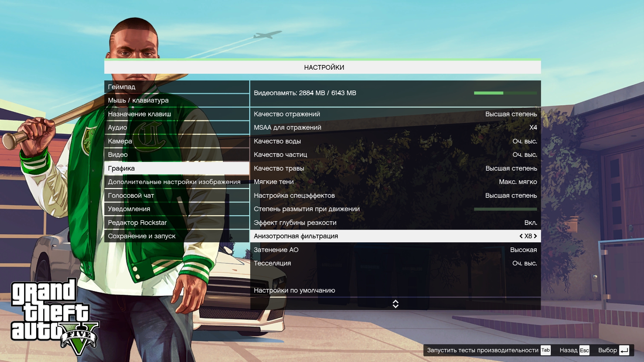Select the Настройка спецэффектов row

(x=395, y=195)
